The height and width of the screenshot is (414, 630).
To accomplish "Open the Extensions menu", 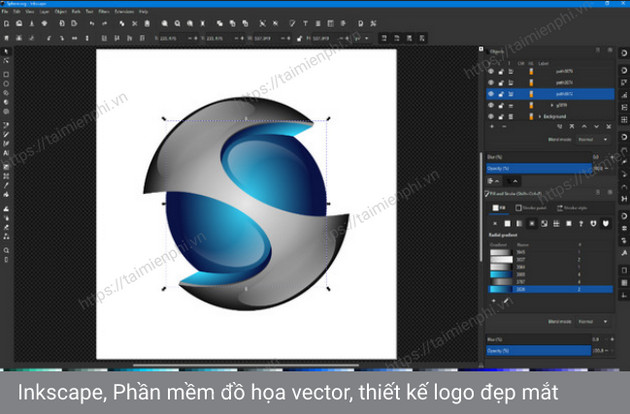I will tap(124, 12).
